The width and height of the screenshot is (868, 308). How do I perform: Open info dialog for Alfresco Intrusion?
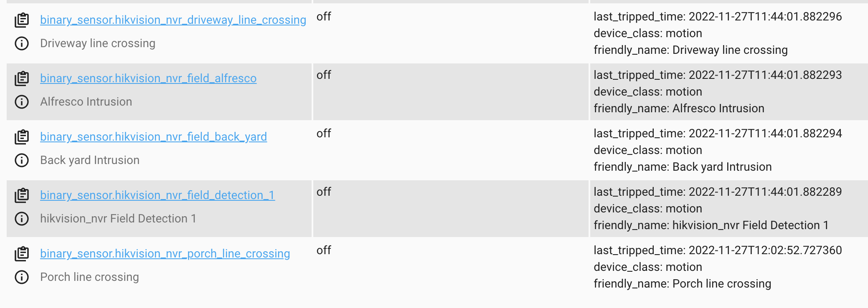(x=21, y=101)
